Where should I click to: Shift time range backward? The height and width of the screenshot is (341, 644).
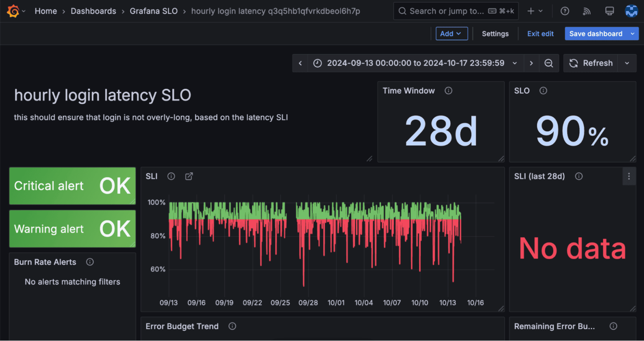[300, 63]
